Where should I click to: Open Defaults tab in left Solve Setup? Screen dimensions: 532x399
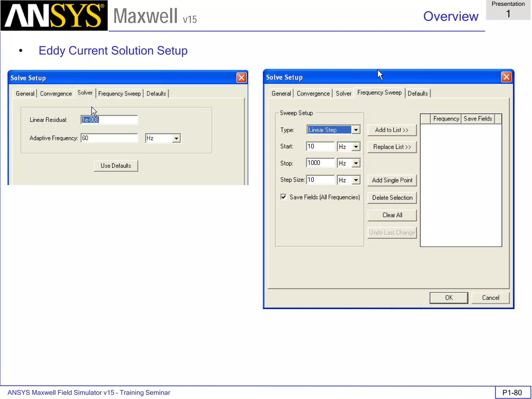pos(156,94)
